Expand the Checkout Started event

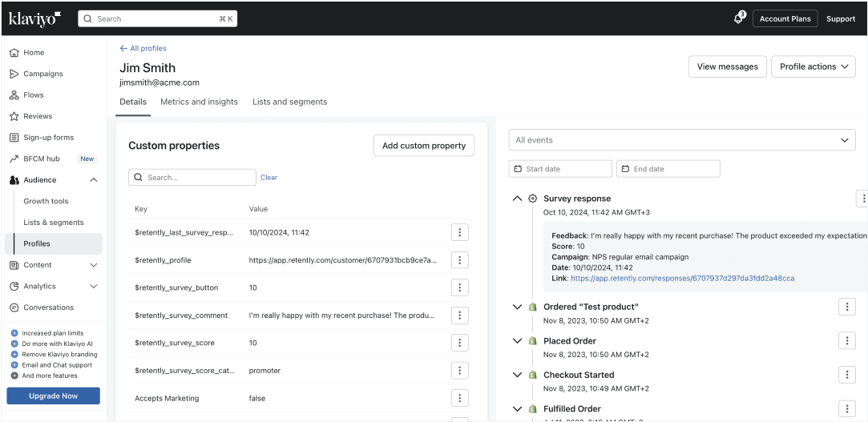[x=517, y=375]
